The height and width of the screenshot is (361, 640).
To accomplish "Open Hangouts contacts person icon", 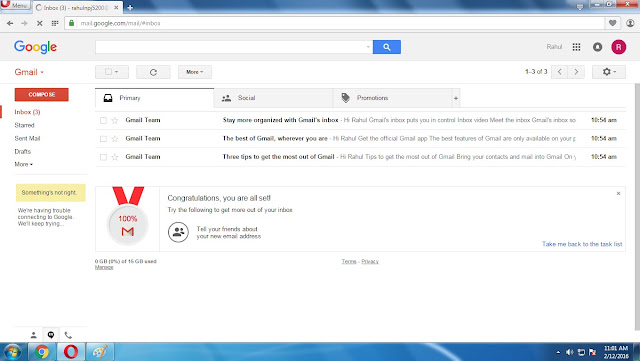I will 33,335.
